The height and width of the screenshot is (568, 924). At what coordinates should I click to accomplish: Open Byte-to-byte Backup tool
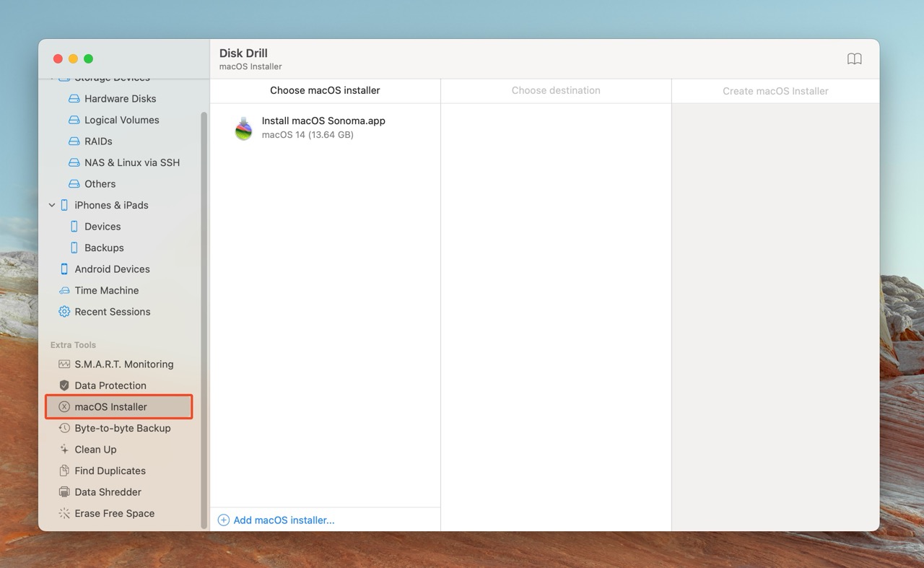(x=122, y=428)
